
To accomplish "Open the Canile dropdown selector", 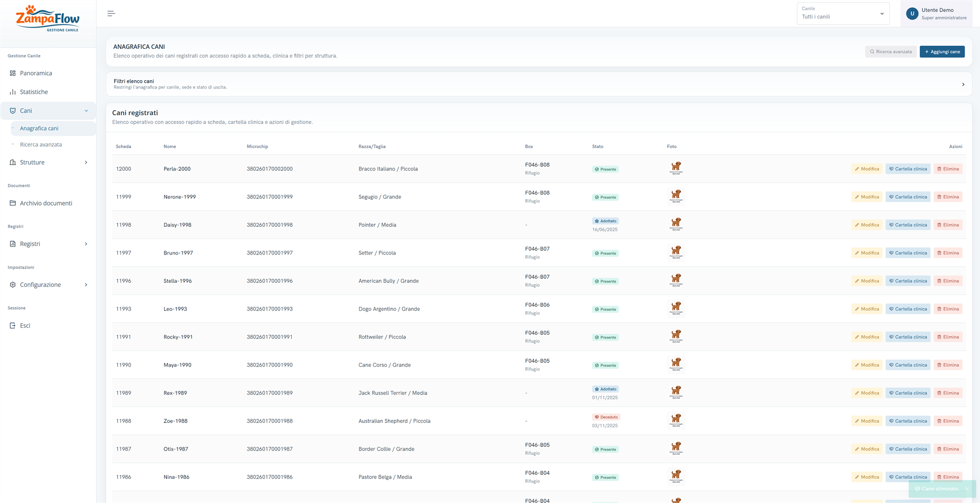I will [843, 13].
